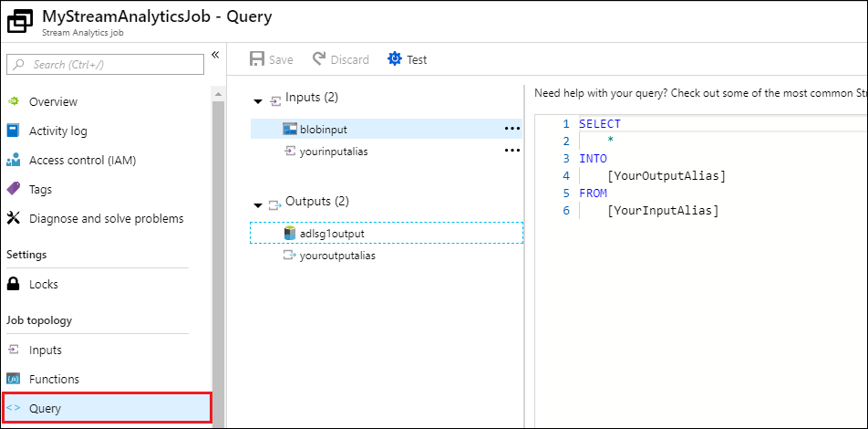Open Activity log in the sidebar
The width and height of the screenshot is (868, 429).
click(x=58, y=131)
